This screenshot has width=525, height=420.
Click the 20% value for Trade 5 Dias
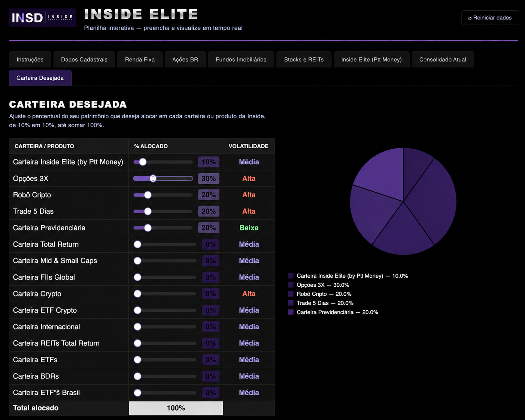[x=209, y=211]
